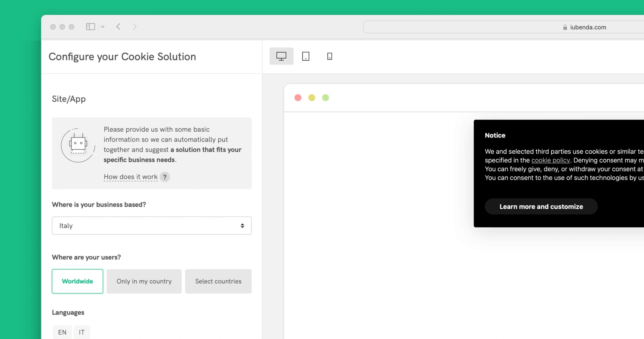Go back with the browser arrow

click(119, 26)
